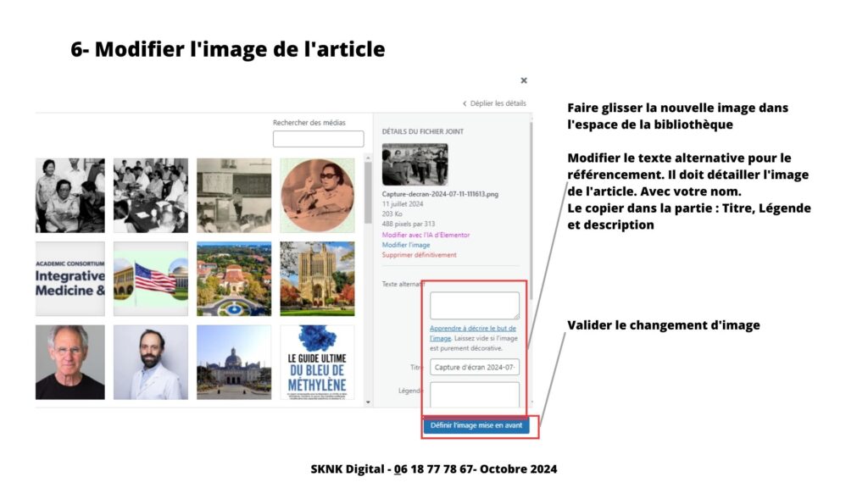Click Supprimer définitivement to delete file
The image size is (868, 488).
[419, 255]
